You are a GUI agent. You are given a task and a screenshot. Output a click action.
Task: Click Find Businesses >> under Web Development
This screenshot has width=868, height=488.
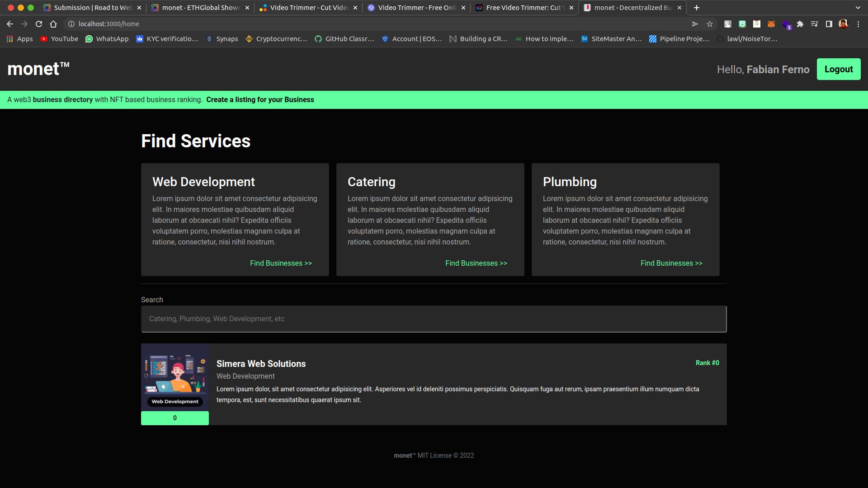281,263
